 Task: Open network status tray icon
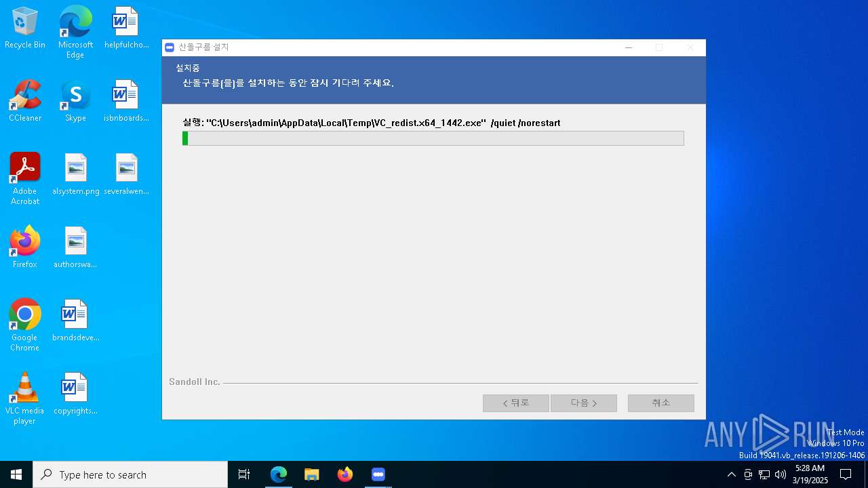point(764,474)
